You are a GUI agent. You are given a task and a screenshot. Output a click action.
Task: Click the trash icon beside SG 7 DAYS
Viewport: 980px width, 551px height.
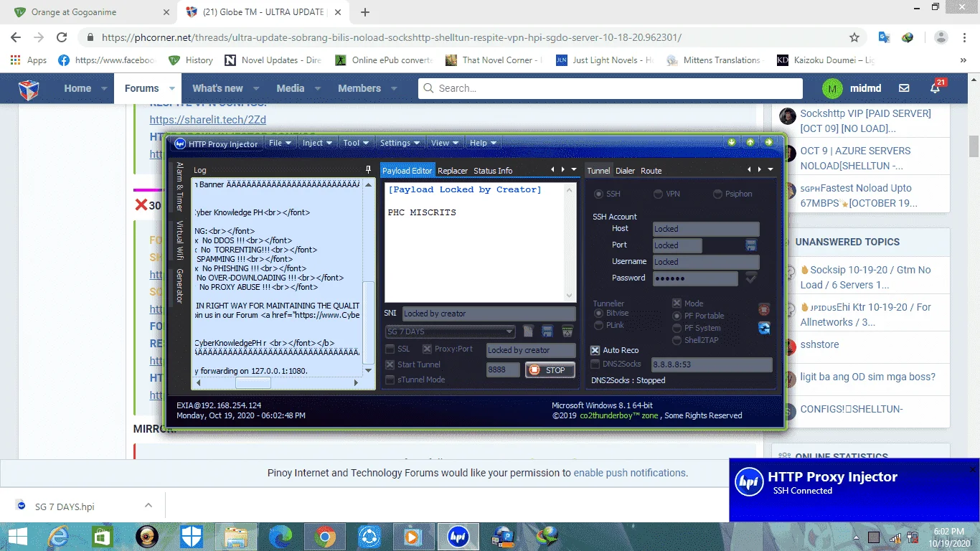(567, 331)
